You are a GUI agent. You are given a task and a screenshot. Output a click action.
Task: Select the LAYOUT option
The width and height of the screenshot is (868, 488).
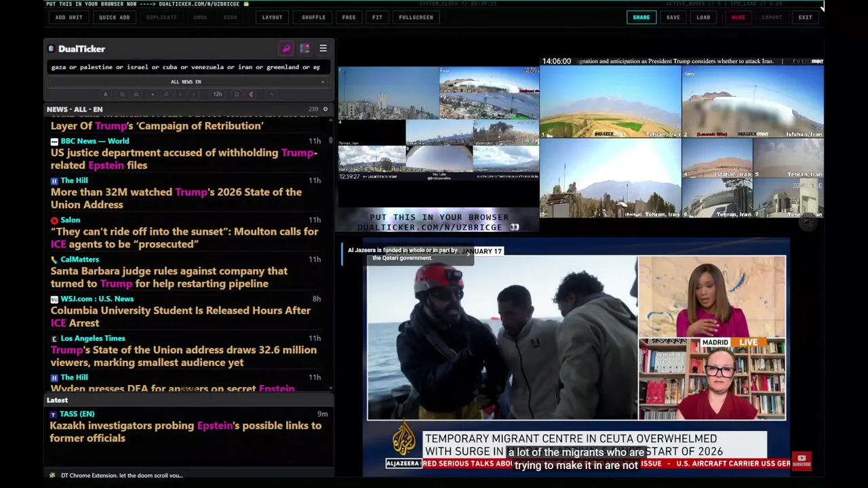pyautogui.click(x=272, y=18)
